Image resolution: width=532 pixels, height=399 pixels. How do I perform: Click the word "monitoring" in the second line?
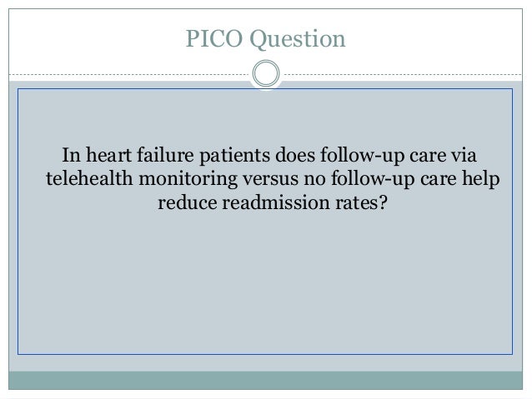[188, 179]
